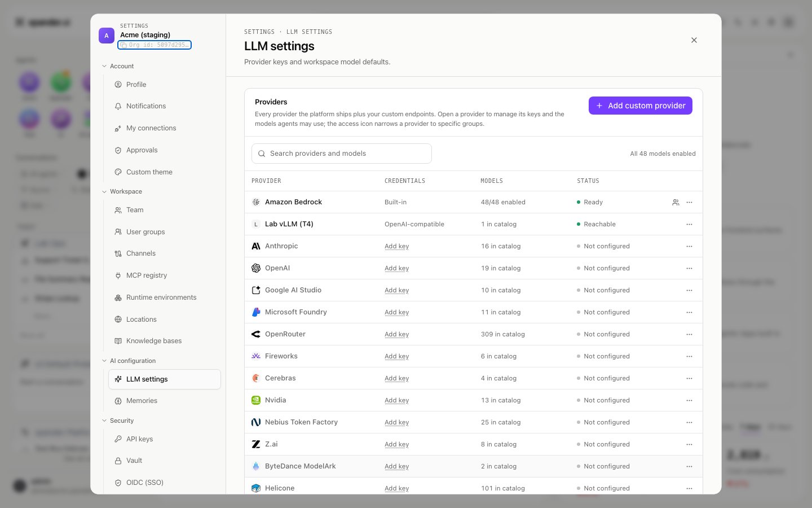
Task: Close the settings dialog
Action: pos(694,40)
